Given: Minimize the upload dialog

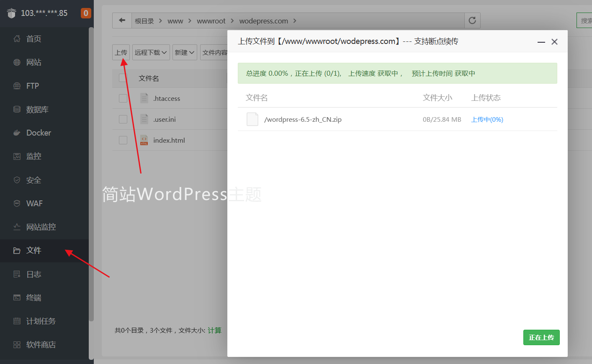Looking at the screenshot, I should click(541, 42).
